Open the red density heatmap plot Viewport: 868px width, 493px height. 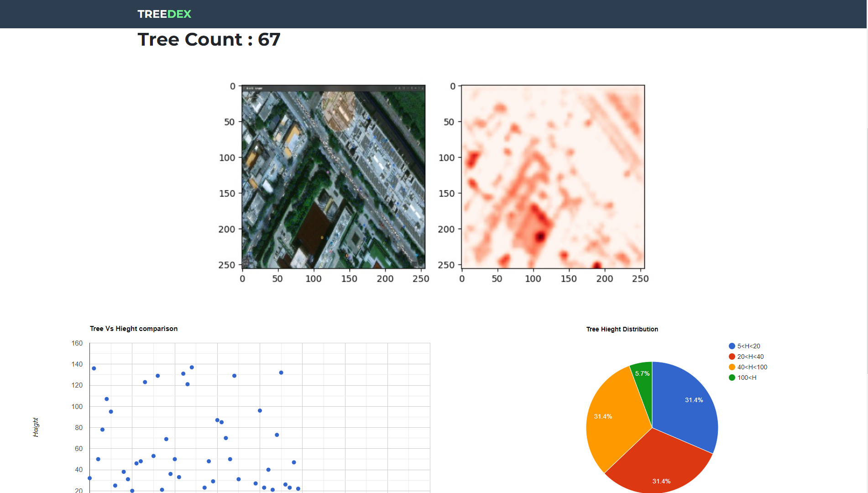[553, 177]
